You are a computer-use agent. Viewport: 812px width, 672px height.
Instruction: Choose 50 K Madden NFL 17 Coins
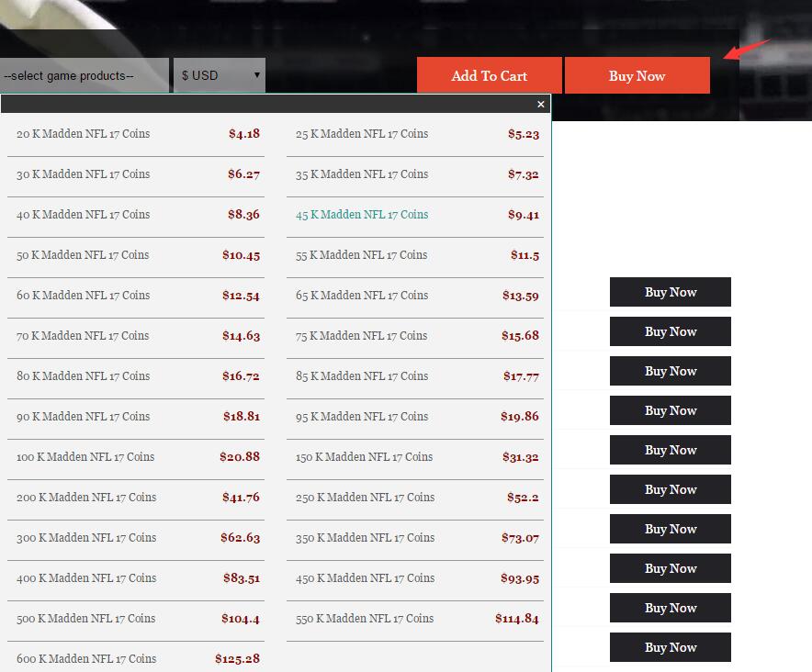click(83, 254)
